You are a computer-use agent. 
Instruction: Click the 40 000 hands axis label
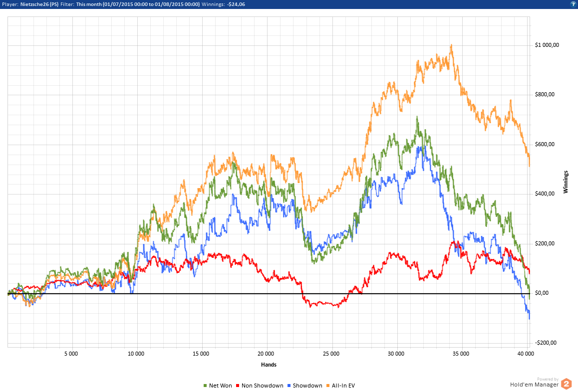point(526,354)
